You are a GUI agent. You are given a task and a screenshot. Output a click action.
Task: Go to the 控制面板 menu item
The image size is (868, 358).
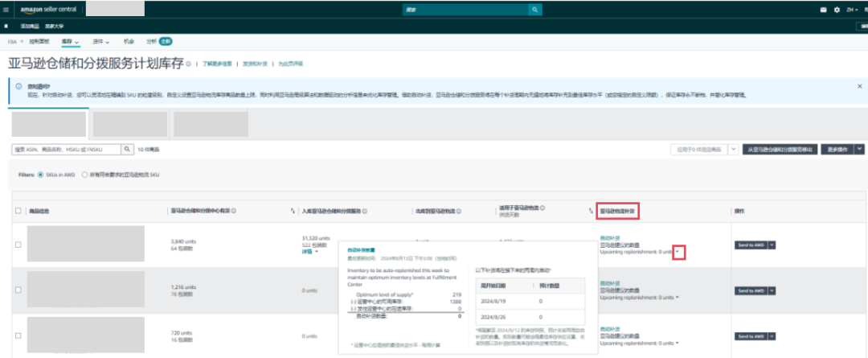click(x=39, y=42)
